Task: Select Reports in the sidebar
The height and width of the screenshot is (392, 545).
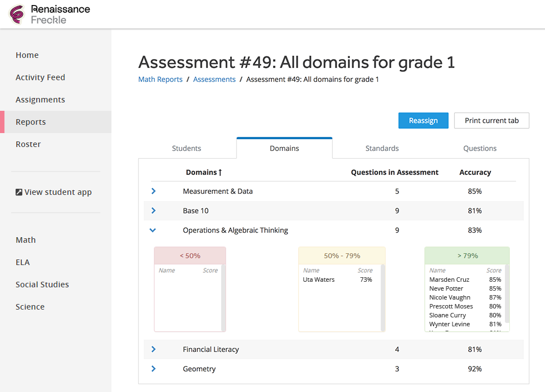Action: 56,122
